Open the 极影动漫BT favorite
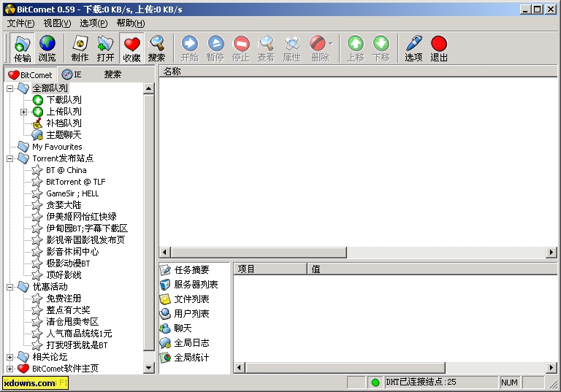This screenshot has height=392, width=561. tap(68, 264)
